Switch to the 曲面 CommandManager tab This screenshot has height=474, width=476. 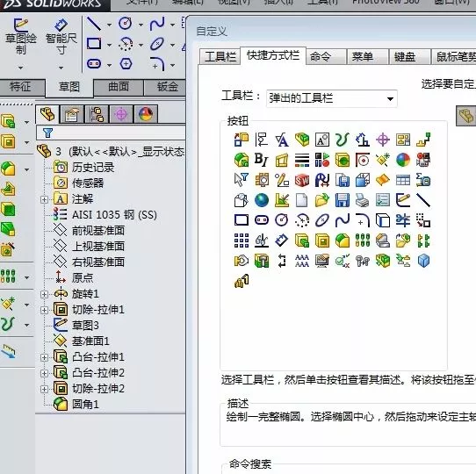(119, 87)
